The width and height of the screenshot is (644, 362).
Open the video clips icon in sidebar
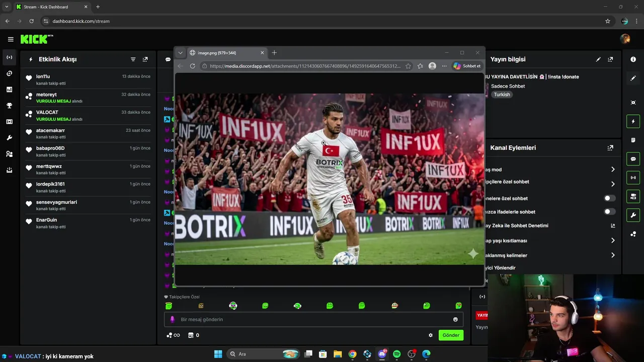point(9,122)
